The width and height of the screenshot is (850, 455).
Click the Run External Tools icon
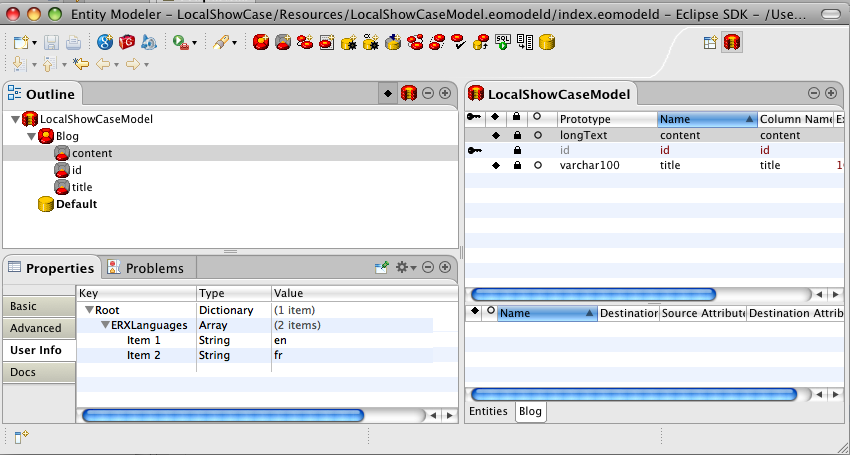(x=180, y=42)
